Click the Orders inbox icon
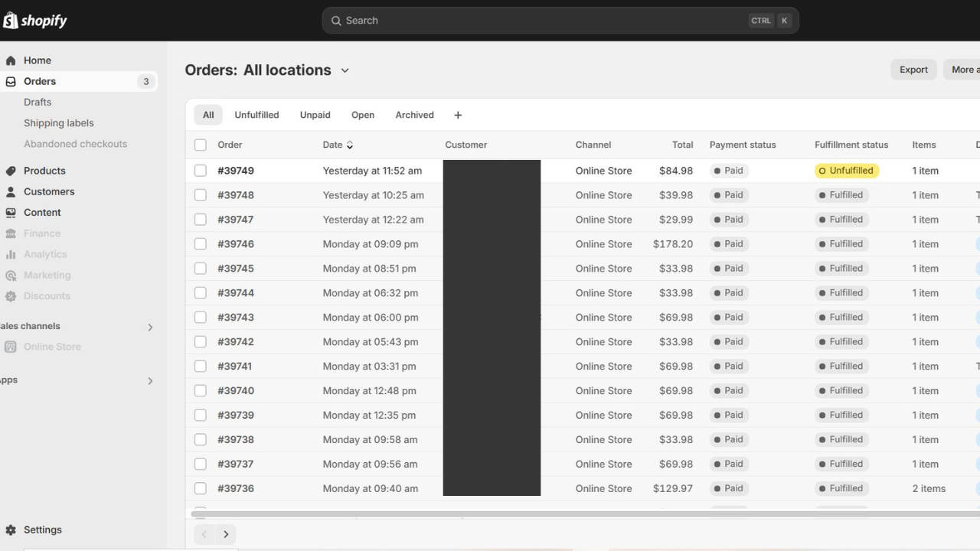The image size is (980, 551). tap(11, 81)
